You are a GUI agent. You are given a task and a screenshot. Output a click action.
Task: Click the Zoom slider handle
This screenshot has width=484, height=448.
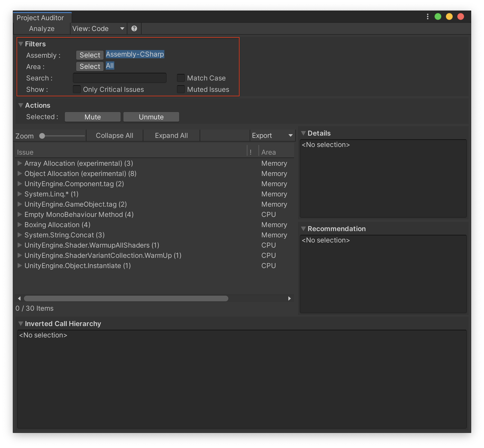tap(42, 136)
